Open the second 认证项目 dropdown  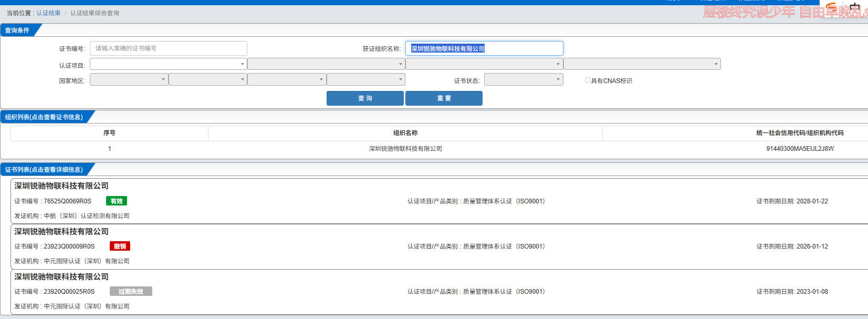click(326, 64)
